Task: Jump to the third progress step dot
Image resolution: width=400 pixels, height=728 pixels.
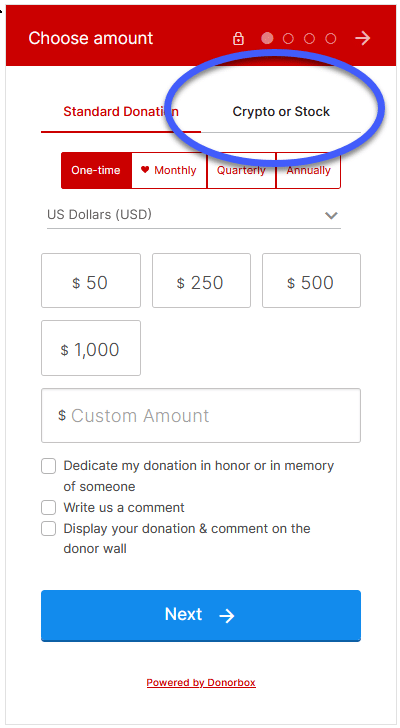Action: (x=310, y=39)
